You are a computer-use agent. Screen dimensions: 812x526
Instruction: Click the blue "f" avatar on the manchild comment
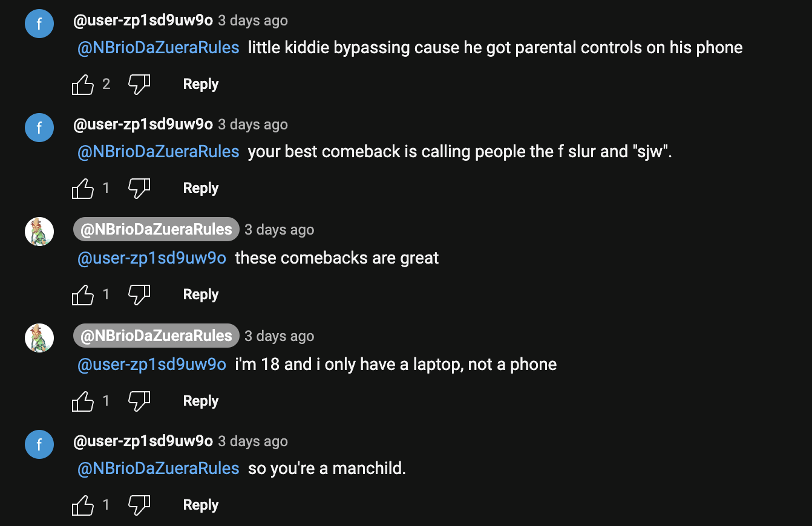(39, 444)
